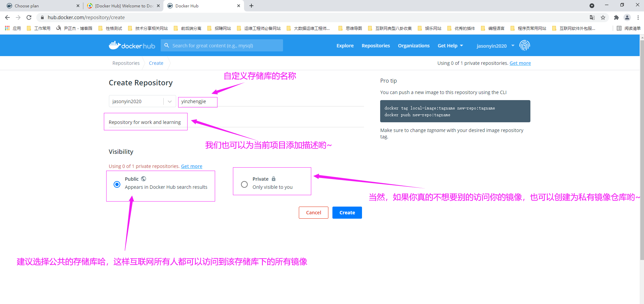Open the Get Help dropdown menu
Image resolution: width=644 pixels, height=304 pixels.
[450, 46]
